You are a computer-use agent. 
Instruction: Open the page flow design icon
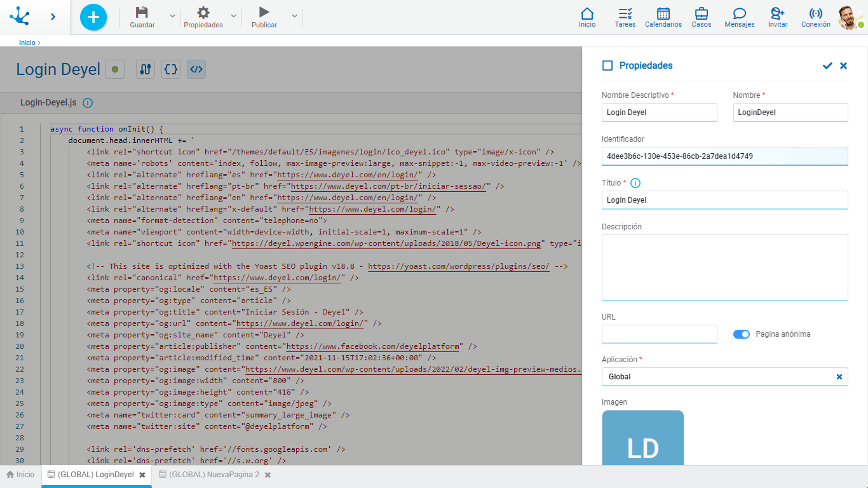pos(146,69)
